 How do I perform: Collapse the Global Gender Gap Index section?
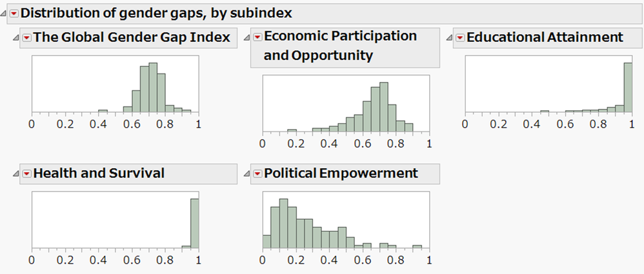point(16,38)
